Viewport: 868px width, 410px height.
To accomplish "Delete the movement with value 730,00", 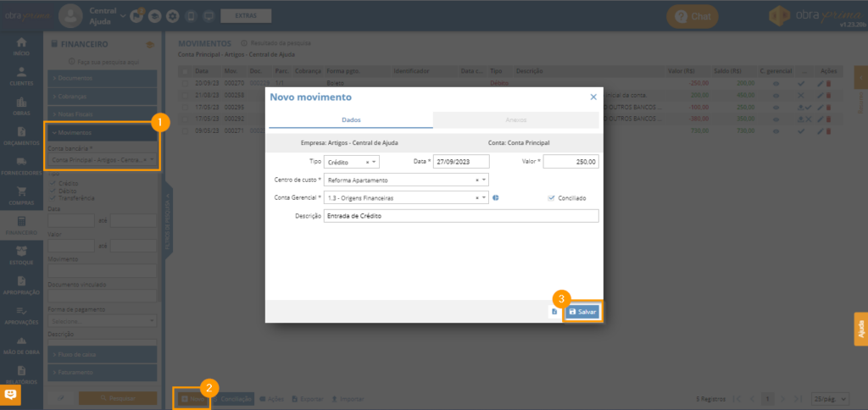I will (x=829, y=131).
